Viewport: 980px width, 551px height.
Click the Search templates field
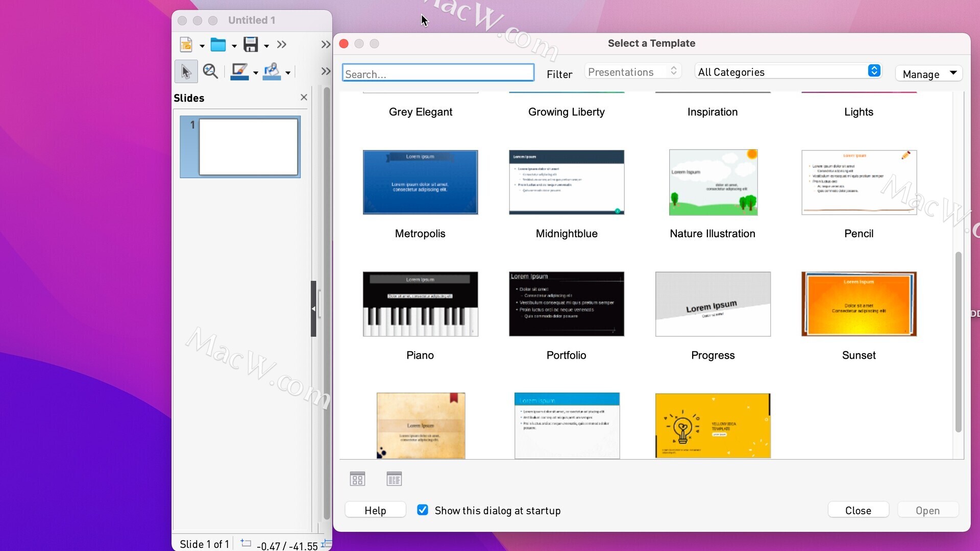coord(438,73)
